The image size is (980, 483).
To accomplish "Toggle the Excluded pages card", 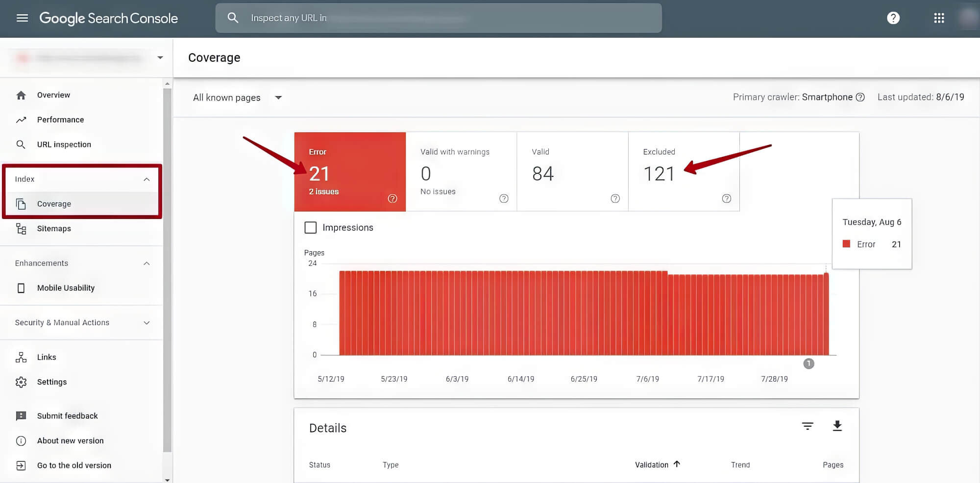I will pos(684,171).
